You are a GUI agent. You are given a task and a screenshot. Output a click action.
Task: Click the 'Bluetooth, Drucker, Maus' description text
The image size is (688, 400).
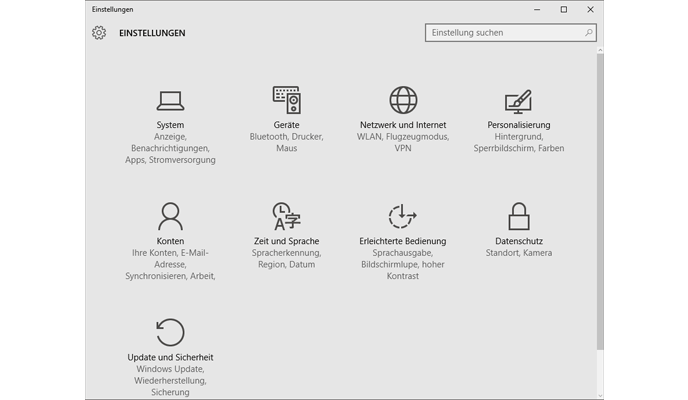287,142
